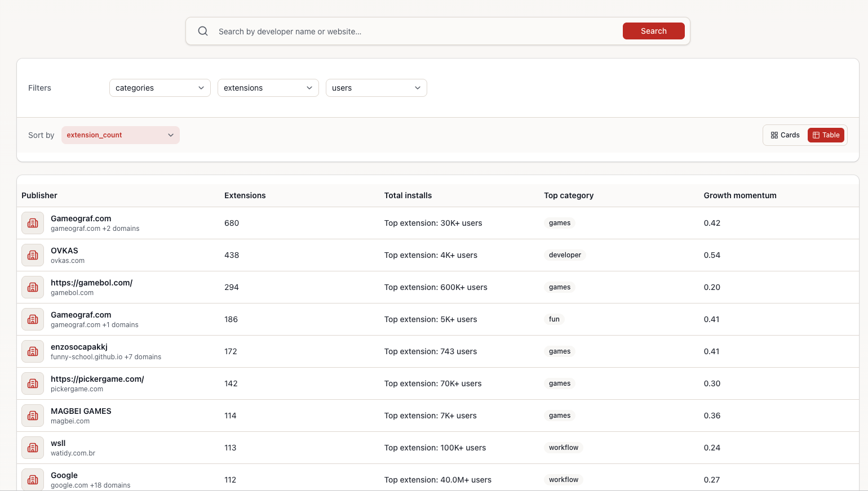
Task: Switch to Table view
Action: click(826, 135)
